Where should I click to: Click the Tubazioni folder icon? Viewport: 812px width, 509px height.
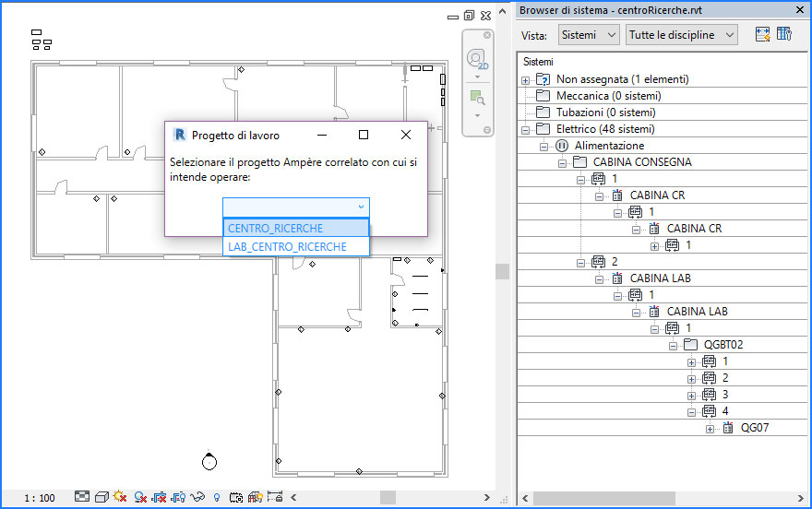pyautogui.click(x=543, y=112)
